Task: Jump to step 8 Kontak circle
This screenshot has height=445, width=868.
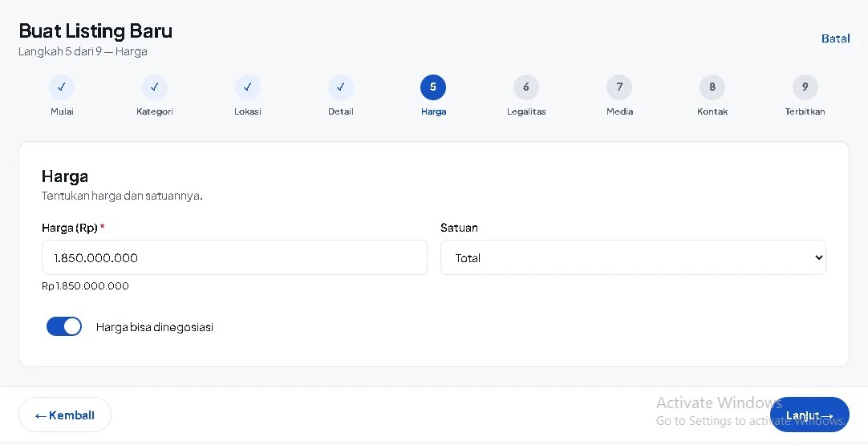Action: (x=712, y=87)
